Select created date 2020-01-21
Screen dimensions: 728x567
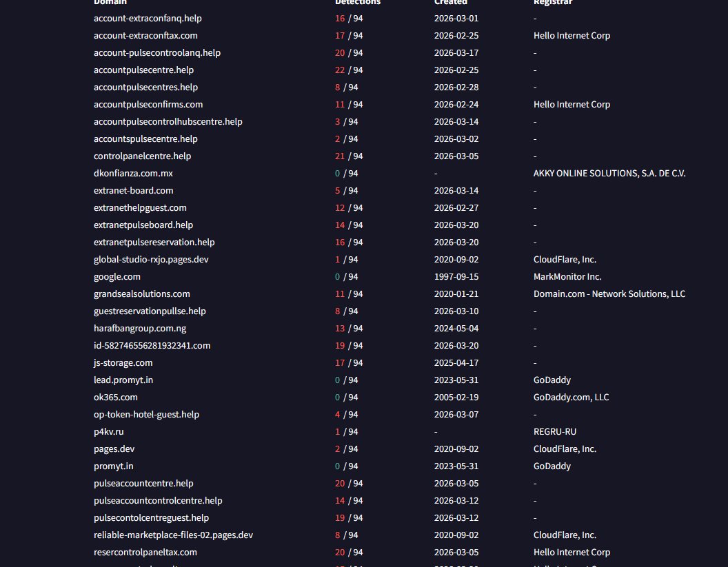(456, 293)
